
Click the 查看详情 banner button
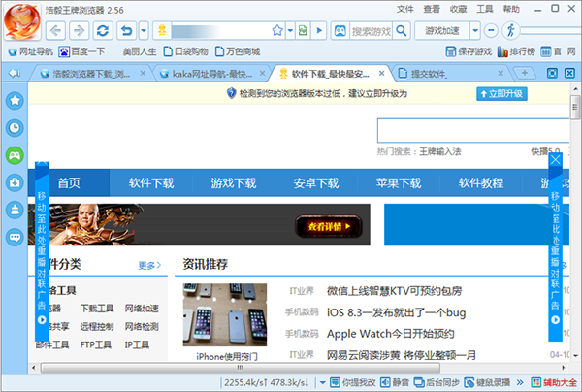click(329, 226)
